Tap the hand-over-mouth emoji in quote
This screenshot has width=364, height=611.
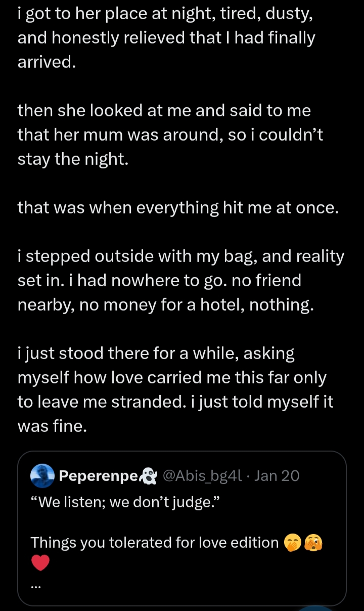coord(294,543)
